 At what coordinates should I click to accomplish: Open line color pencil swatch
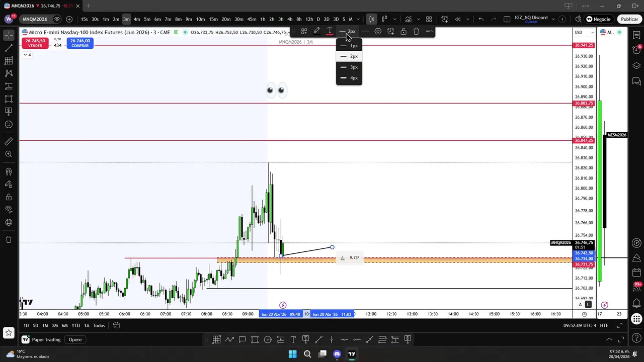317,31
